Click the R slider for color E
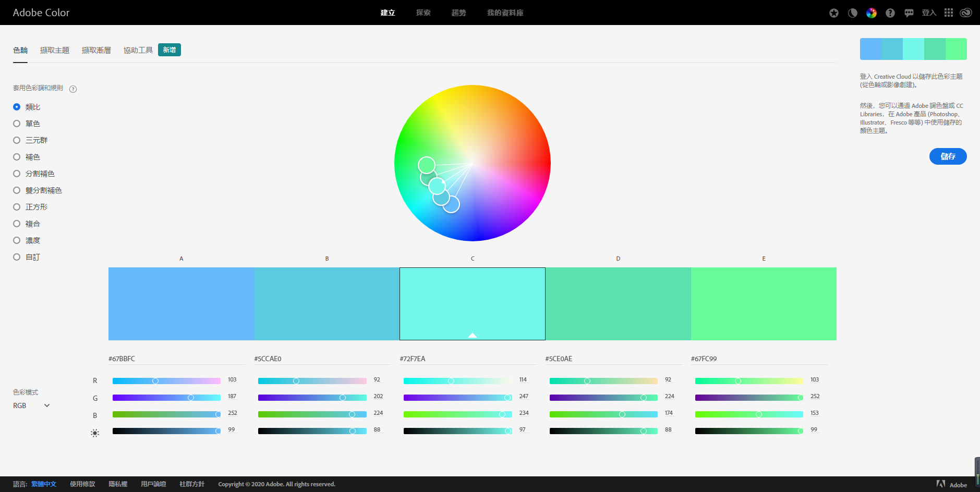The image size is (980, 492). (x=749, y=381)
